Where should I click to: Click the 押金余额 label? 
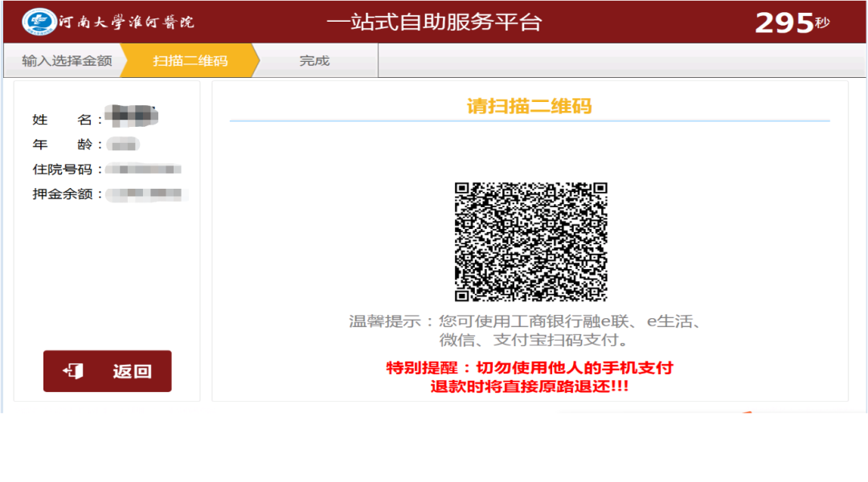pos(67,194)
